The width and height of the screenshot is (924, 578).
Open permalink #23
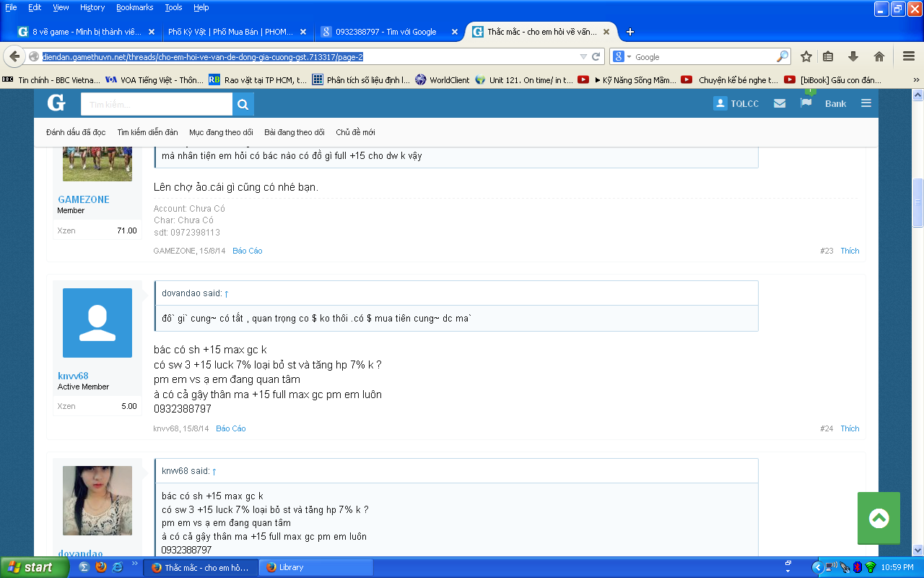point(827,251)
